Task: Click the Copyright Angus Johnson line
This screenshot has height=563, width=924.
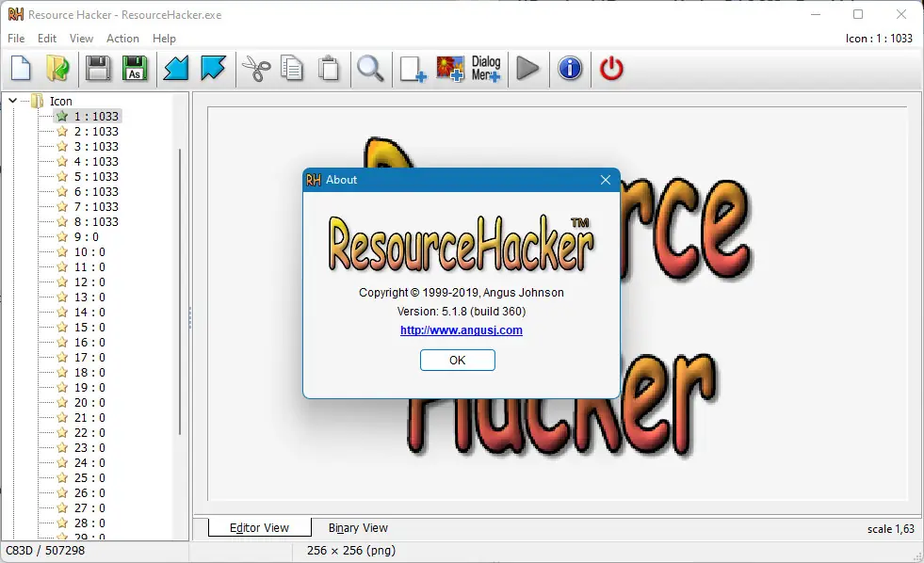Action: 462,292
